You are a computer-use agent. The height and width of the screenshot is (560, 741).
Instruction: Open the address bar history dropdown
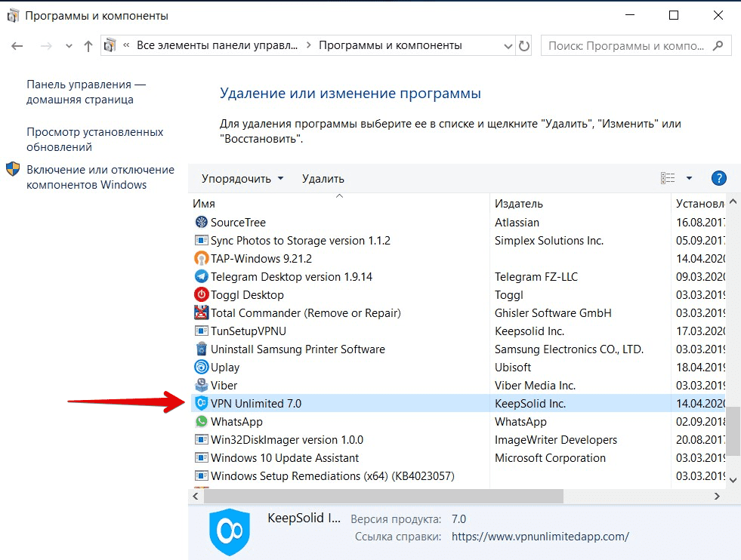508,45
